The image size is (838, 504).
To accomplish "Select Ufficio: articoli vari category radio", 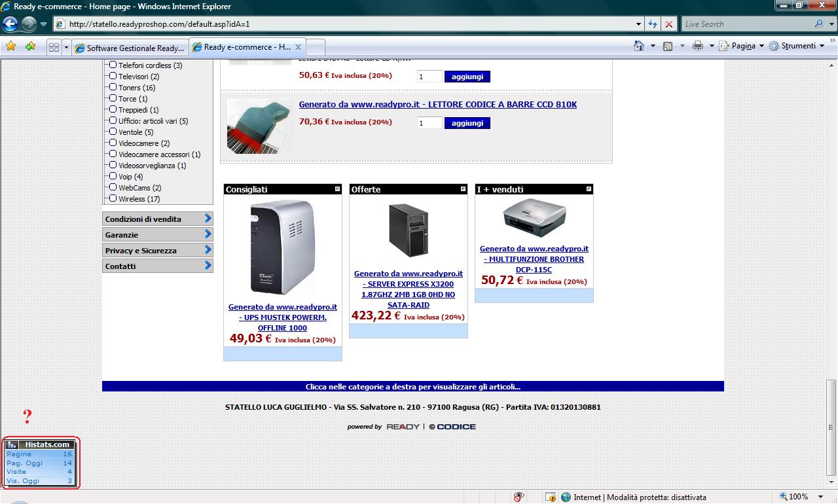I will point(113,120).
